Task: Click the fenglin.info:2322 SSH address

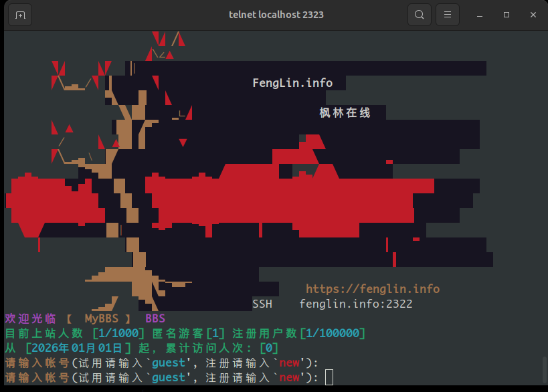Action: click(355, 304)
